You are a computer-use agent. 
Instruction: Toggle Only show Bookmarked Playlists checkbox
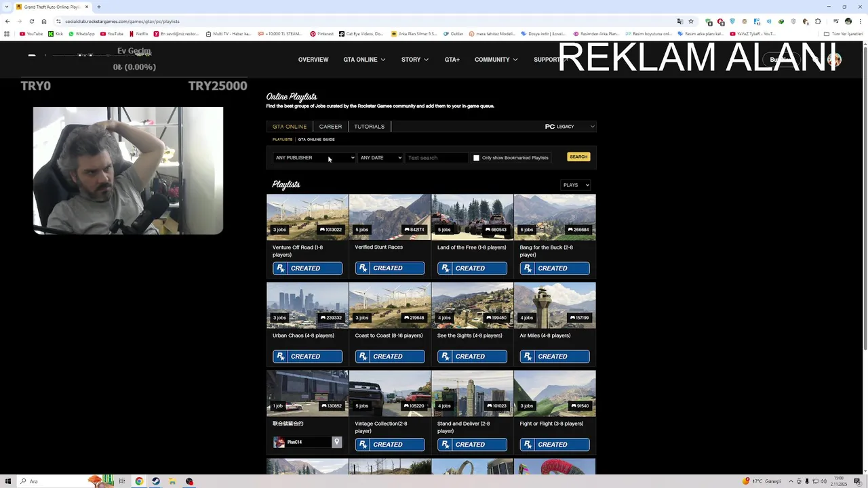click(476, 158)
